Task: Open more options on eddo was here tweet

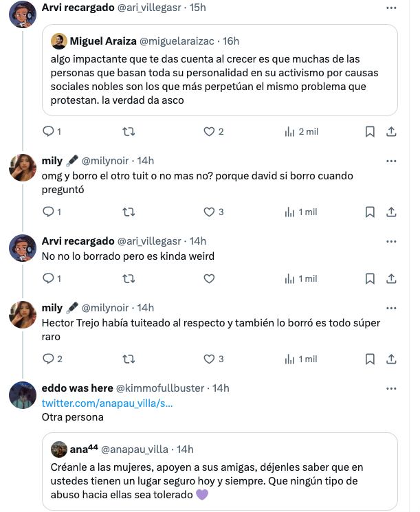Action: [391, 388]
